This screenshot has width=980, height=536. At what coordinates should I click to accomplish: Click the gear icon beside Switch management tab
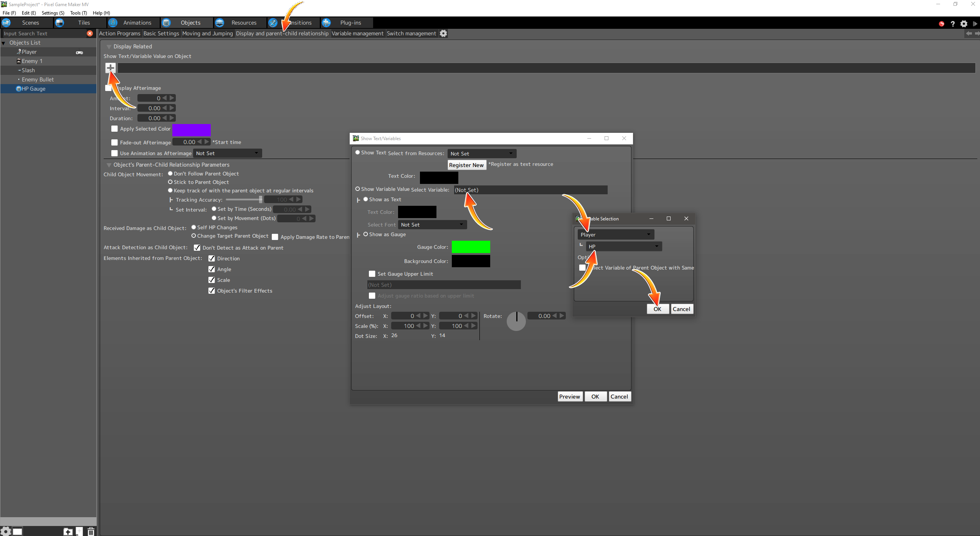[443, 33]
